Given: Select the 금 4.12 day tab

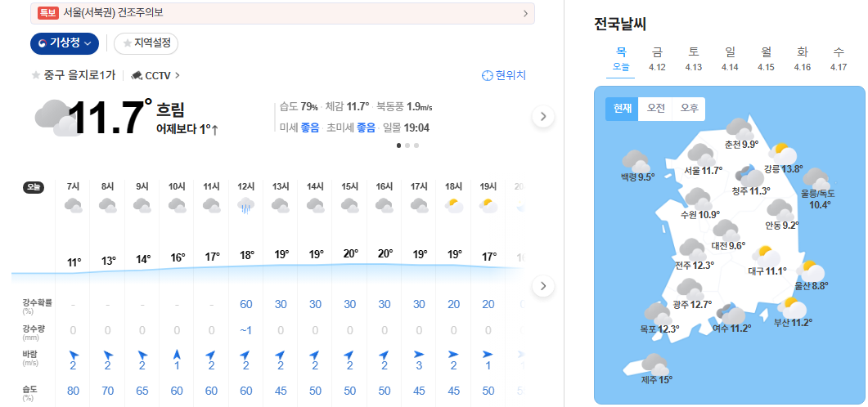Looking at the screenshot, I should pyautogui.click(x=657, y=58).
